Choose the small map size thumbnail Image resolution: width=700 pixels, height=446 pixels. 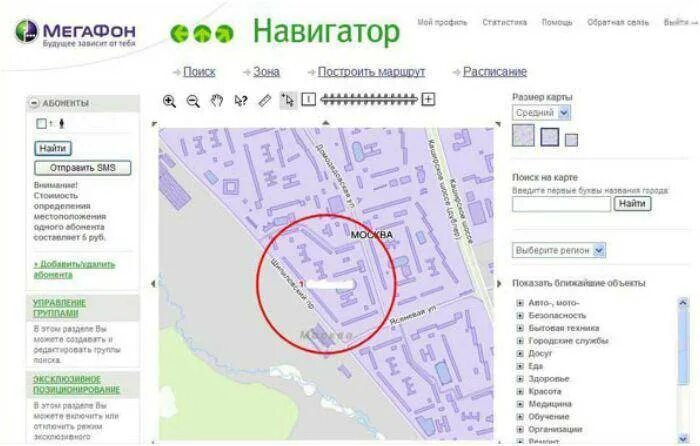tap(571, 140)
